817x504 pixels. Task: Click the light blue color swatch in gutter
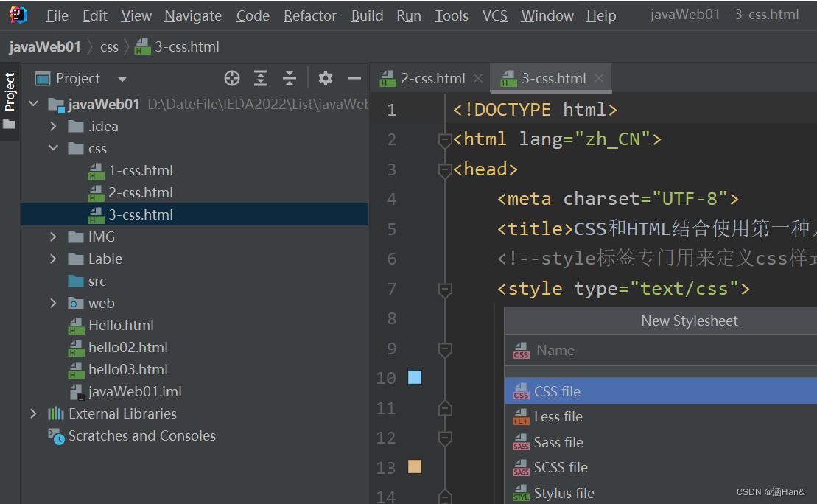415,377
